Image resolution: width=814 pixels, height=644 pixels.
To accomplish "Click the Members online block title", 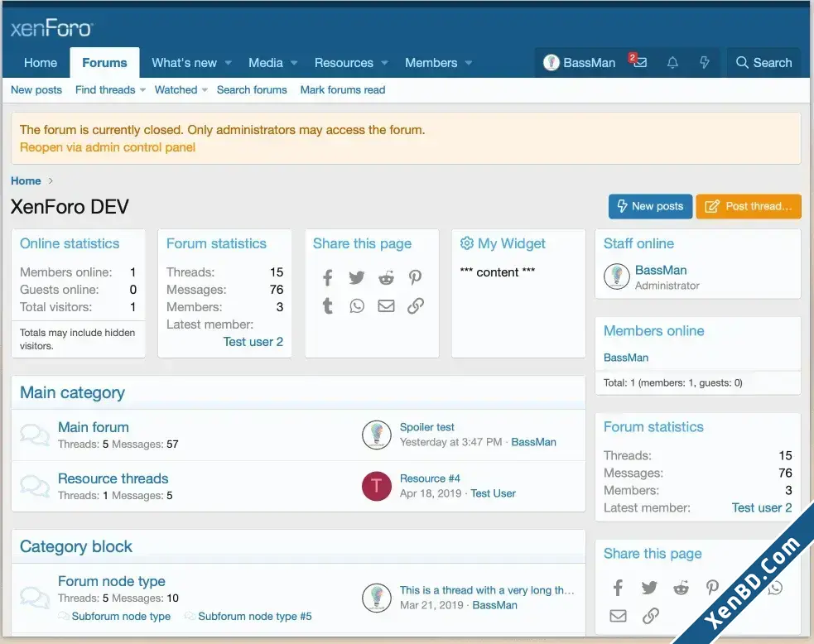I will [653, 330].
